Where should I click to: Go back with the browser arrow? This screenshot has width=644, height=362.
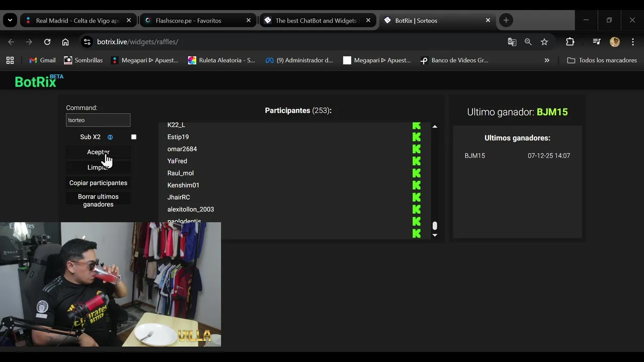tap(11, 42)
